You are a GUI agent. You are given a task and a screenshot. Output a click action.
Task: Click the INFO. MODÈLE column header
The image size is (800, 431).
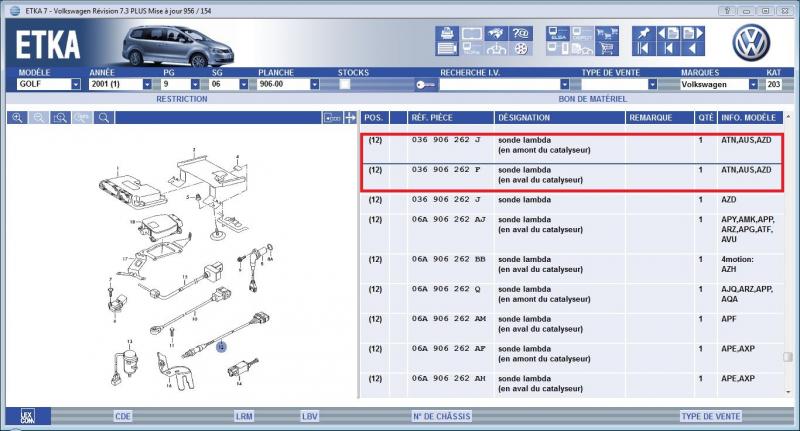[x=749, y=118]
